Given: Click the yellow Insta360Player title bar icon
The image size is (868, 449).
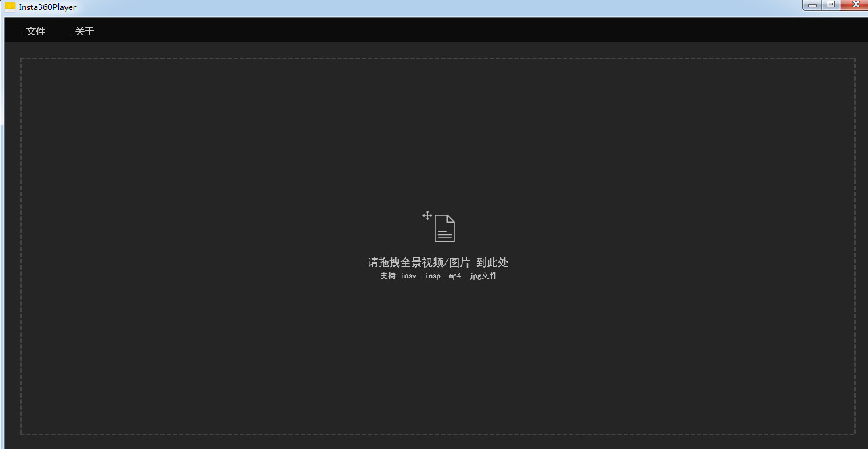Looking at the screenshot, I should pos(8,6).
